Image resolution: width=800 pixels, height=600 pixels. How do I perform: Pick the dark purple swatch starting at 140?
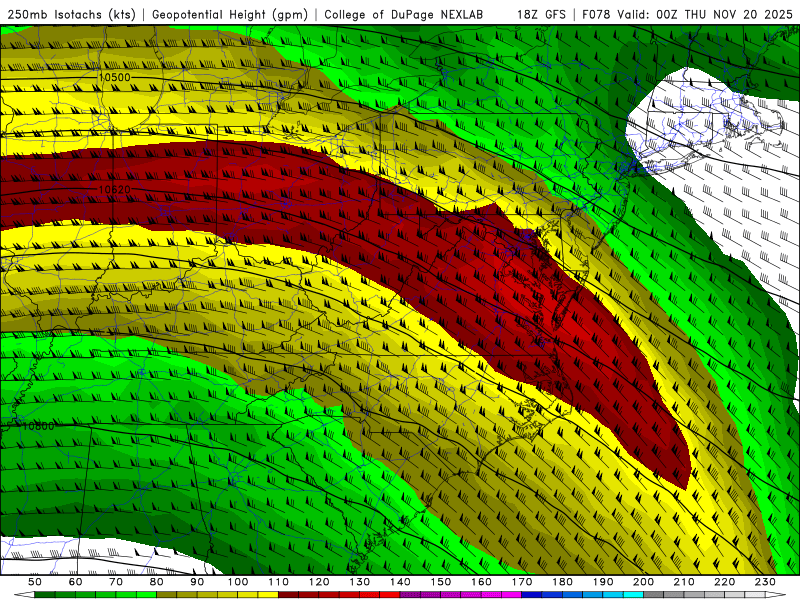[410, 594]
